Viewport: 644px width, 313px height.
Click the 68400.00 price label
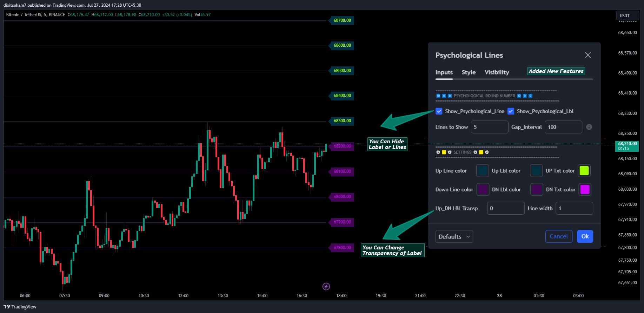[x=342, y=96]
